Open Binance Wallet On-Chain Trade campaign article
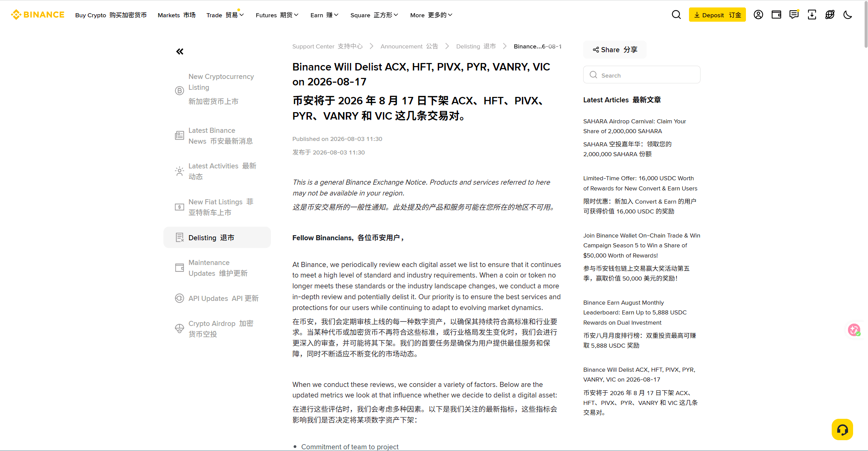 (x=642, y=257)
